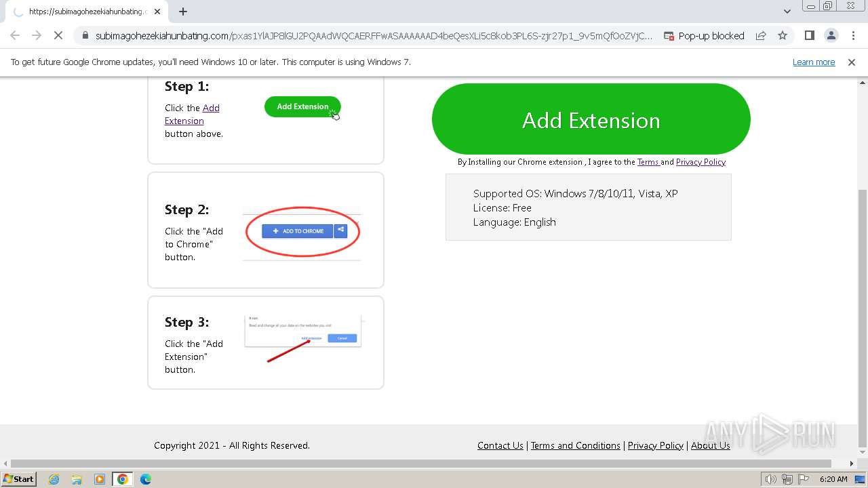
Task: Click the lock site information icon
Action: pyautogui.click(x=85, y=35)
